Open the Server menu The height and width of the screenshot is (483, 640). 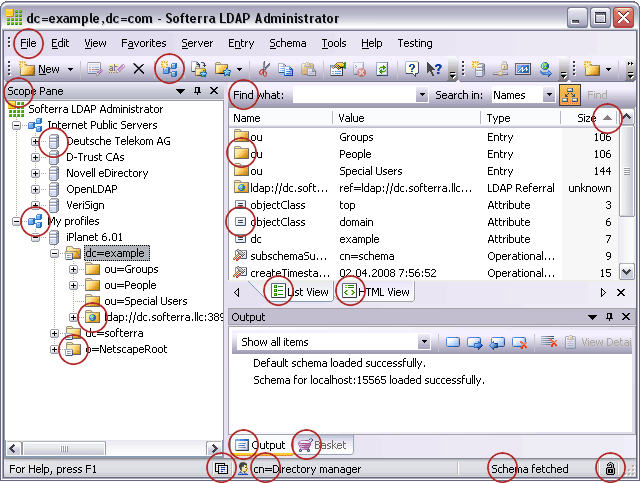pos(197,43)
